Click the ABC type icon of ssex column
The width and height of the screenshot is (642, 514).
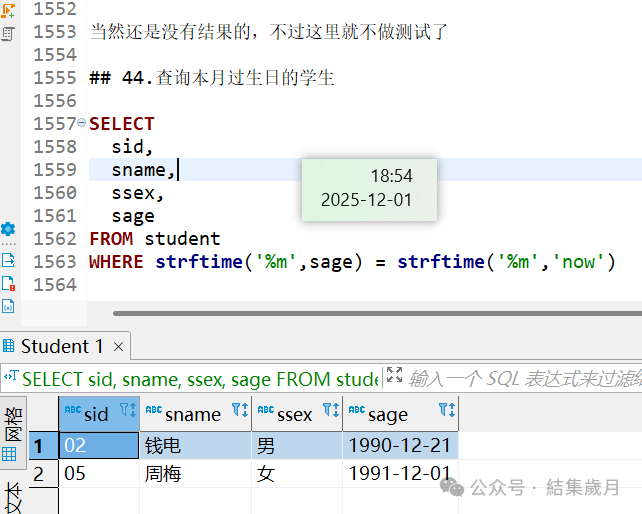(266, 409)
